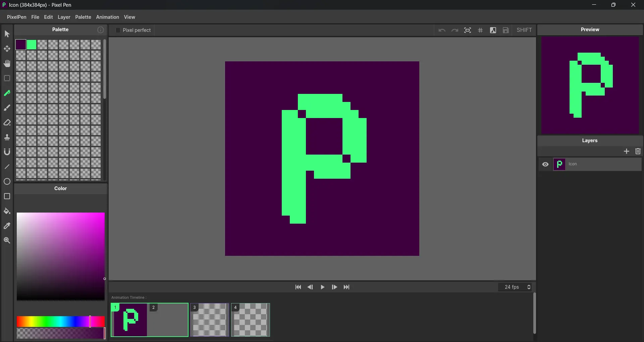Image resolution: width=644 pixels, height=342 pixels.
Task: Open the Edit menu
Action: [x=48, y=17]
